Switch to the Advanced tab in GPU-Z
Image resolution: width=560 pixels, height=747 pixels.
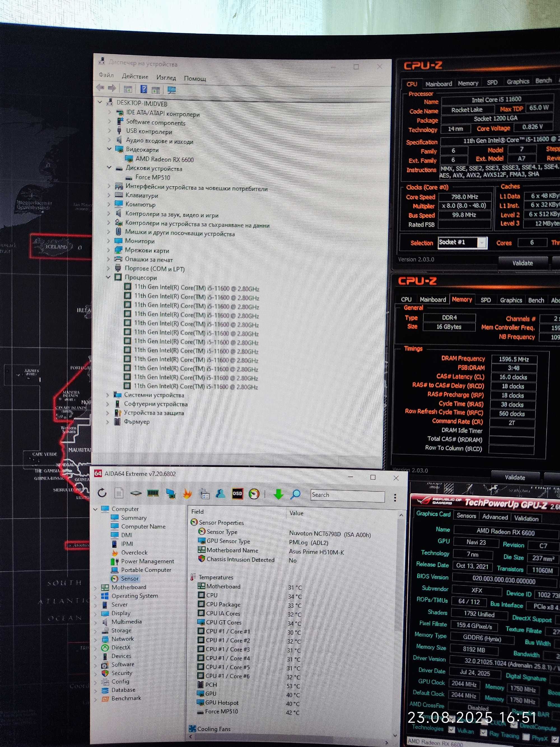point(495,517)
